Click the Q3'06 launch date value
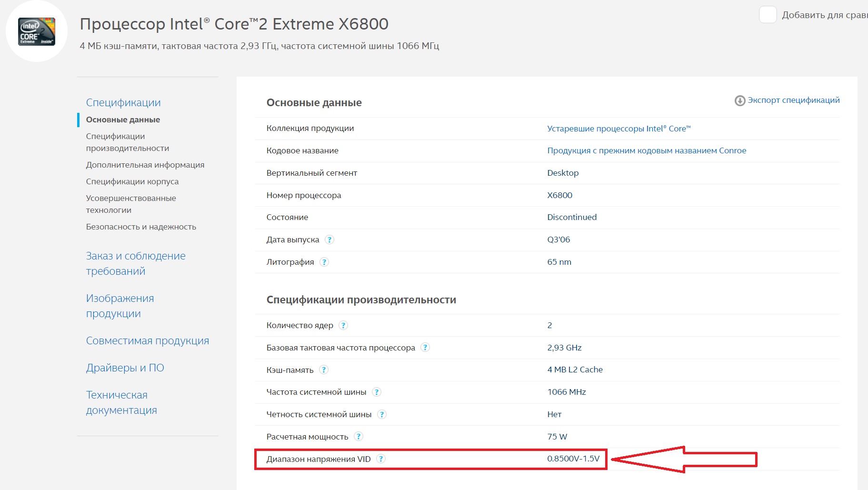 (559, 240)
